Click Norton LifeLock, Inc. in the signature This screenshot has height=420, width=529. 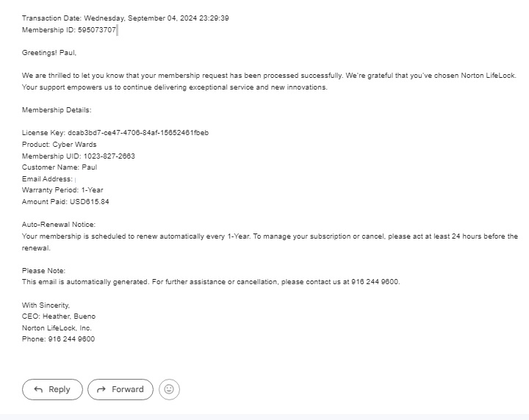coord(57,328)
